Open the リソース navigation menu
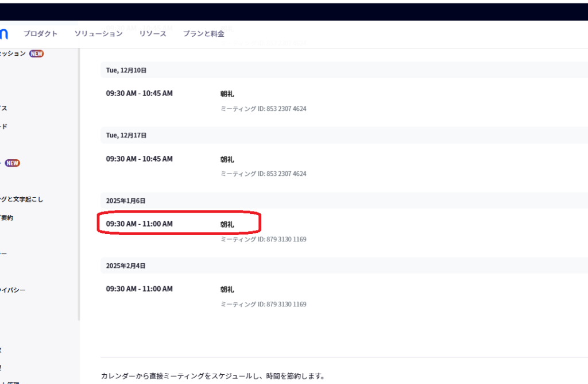The height and width of the screenshot is (384, 588). [153, 34]
